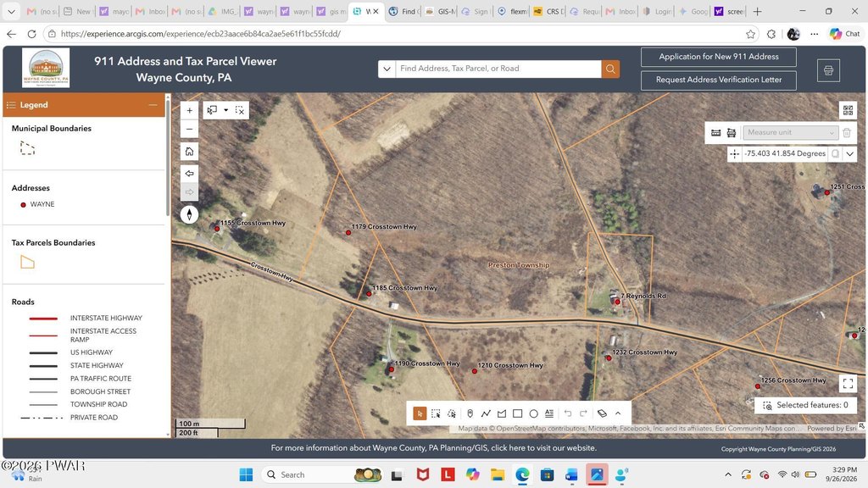
Task: Pick the eraser tool in draw toolbar
Action: (602, 413)
